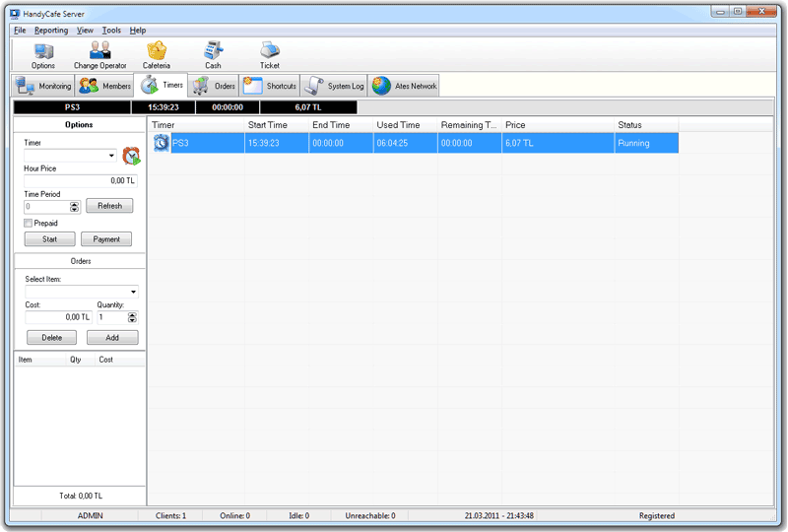
Task: Open the Select Item dropdown
Action: point(133,293)
